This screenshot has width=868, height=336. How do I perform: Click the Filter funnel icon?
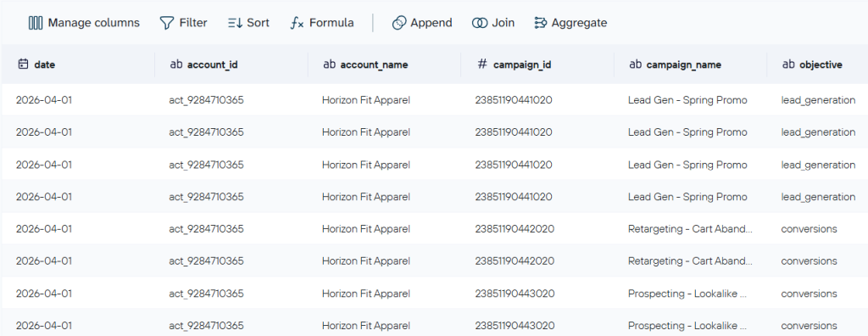[167, 23]
